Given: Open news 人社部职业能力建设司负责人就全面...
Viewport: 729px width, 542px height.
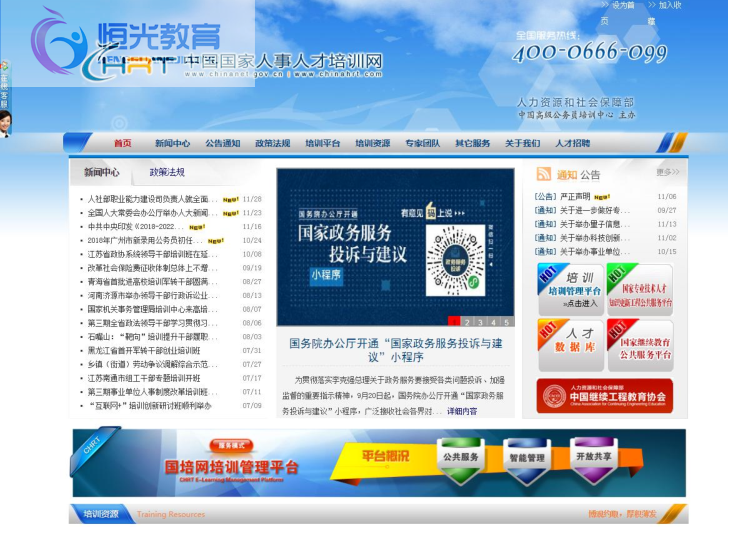Looking at the screenshot, I should (x=152, y=199).
